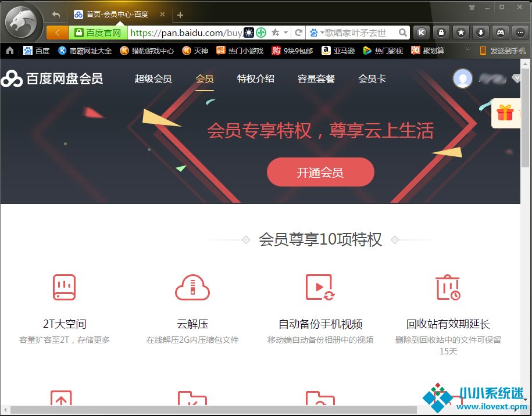Viewport: 532px width, 416px height.
Task: Open the 会员卡 navigation tab
Action: [372, 79]
